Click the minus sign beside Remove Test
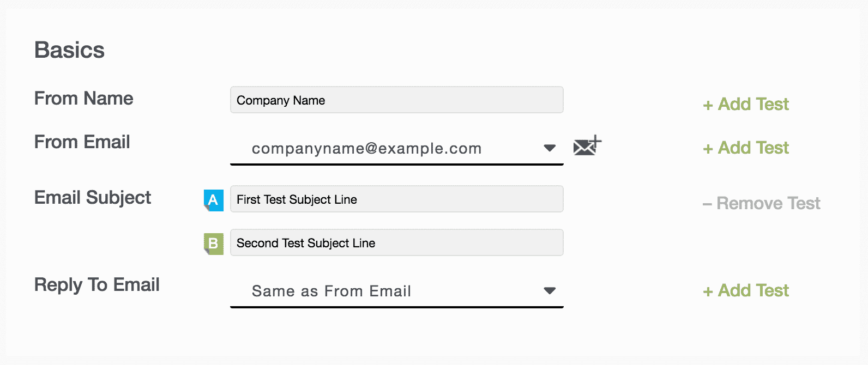This screenshot has width=868, height=365. (x=707, y=204)
